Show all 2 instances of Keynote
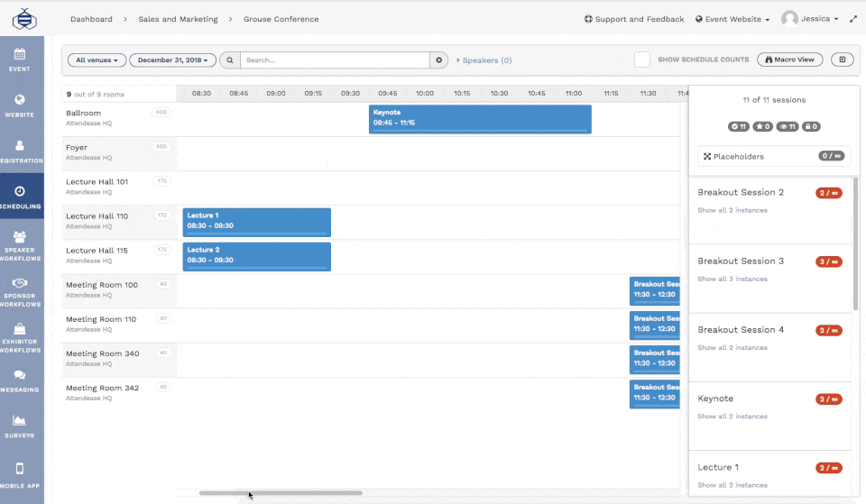The width and height of the screenshot is (866, 504). coord(732,417)
